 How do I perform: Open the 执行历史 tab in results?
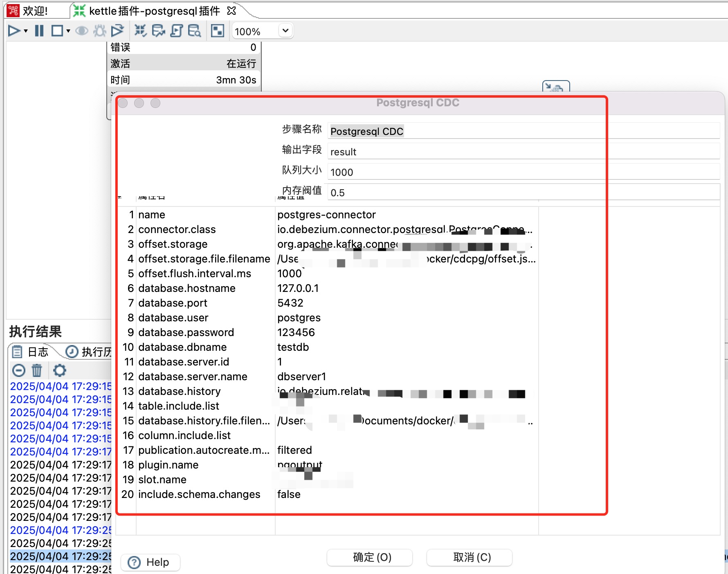point(89,352)
